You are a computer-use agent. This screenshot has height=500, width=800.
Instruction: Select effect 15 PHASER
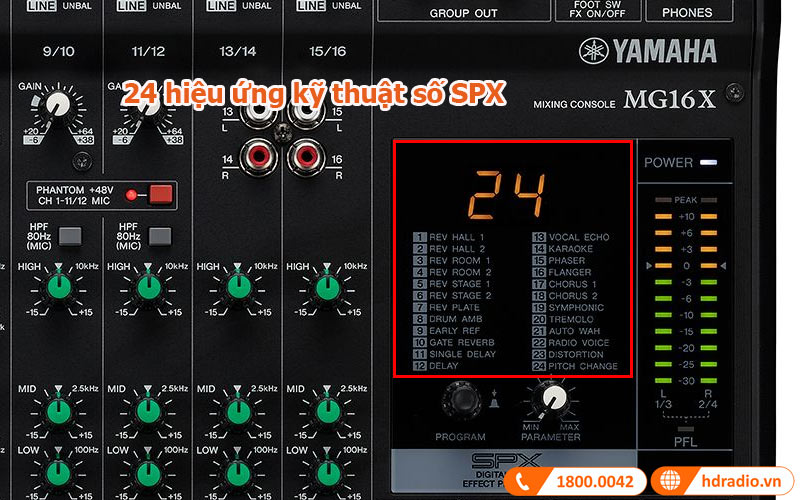[x=559, y=261]
